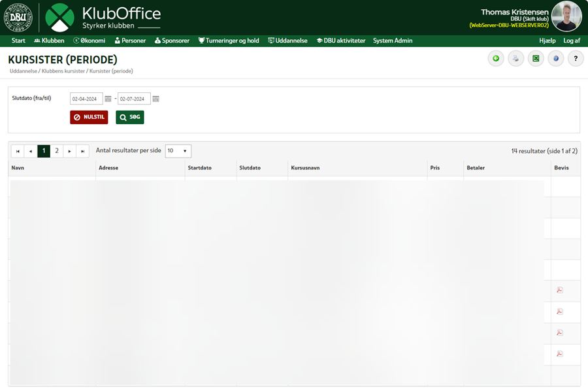Sort table by Adresse column header
This screenshot has height=391, width=588.
(x=108, y=168)
